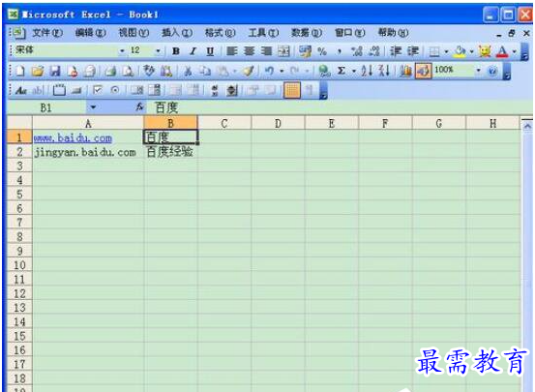Follow the www.baidu.com hyperlink
Screen dimensions: 535x392
click(x=73, y=137)
